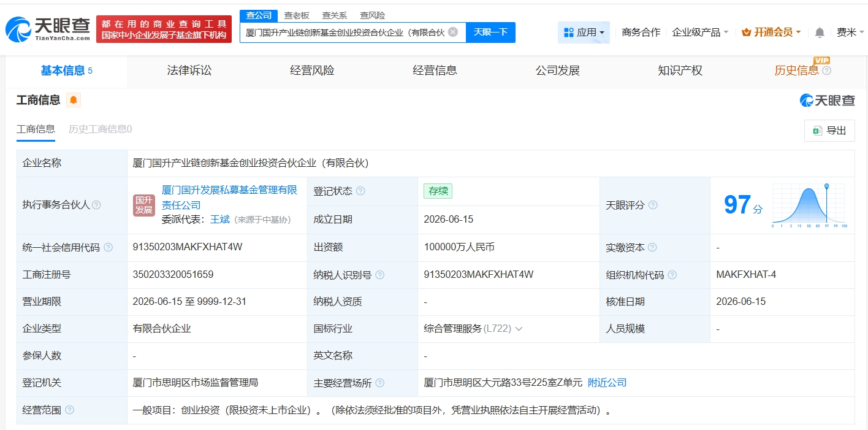Image resolution: width=868 pixels, height=430 pixels.
Task: Open the 知识产权 tab
Action: tap(680, 71)
